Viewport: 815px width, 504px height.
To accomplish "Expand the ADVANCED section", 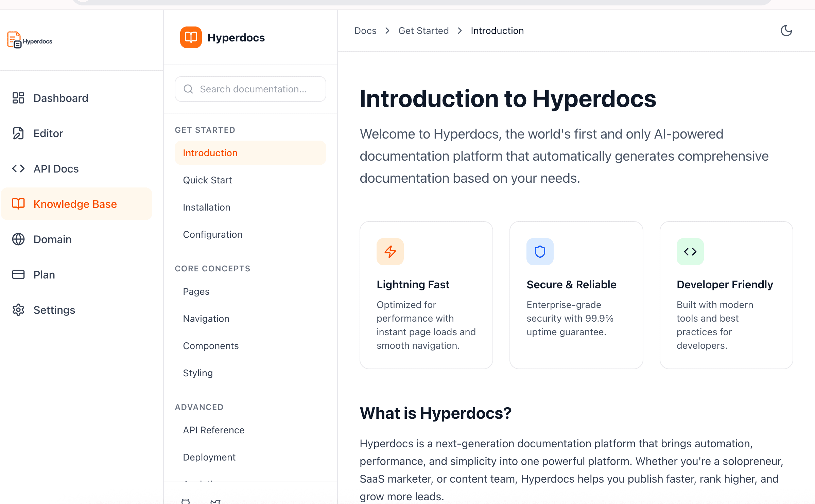I will click(x=199, y=407).
